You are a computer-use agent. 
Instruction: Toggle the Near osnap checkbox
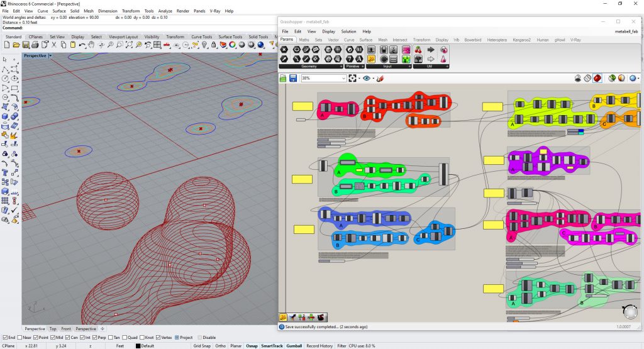coord(19,338)
